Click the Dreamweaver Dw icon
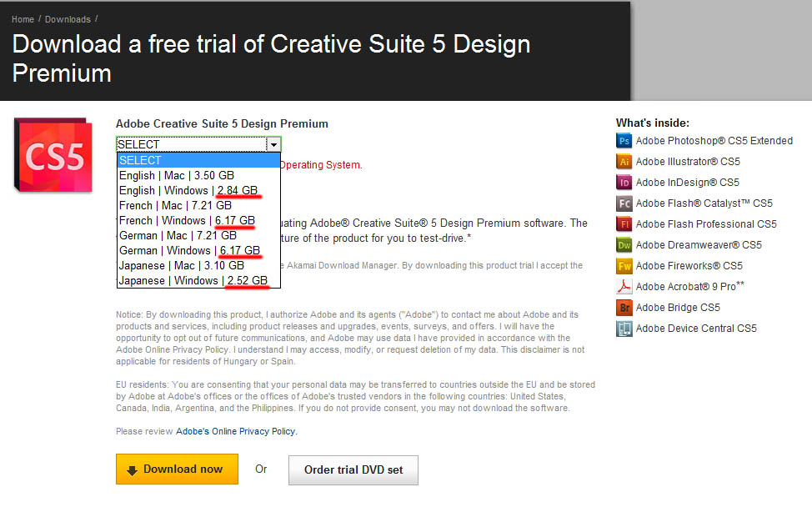This screenshot has width=812, height=507. pos(624,245)
